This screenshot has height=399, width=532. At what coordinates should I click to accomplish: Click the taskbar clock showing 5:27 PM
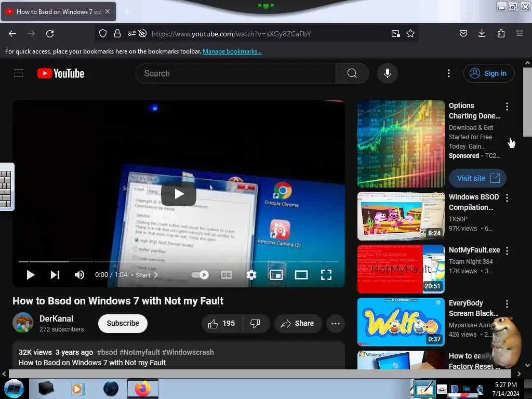tap(506, 389)
